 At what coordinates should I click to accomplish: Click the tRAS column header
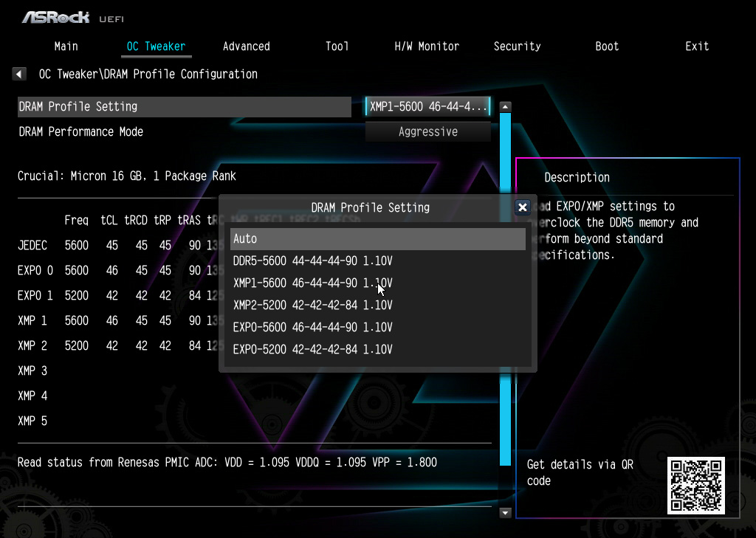coord(189,221)
